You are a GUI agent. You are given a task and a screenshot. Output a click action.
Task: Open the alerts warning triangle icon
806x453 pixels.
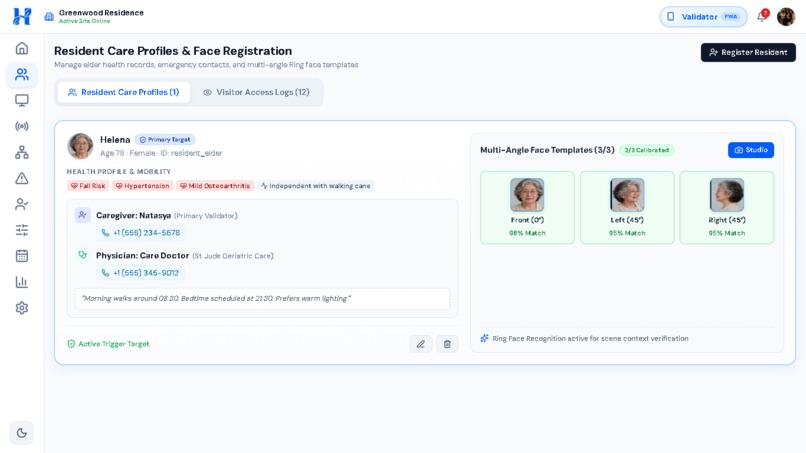point(22,178)
